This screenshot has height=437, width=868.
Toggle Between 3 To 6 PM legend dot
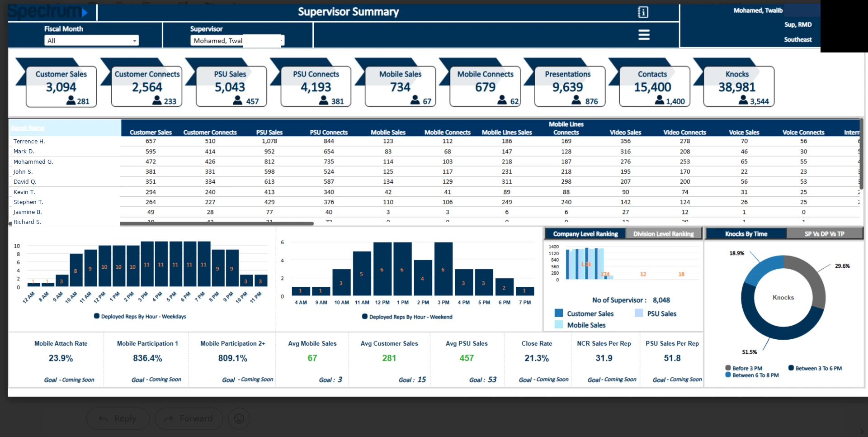click(791, 368)
